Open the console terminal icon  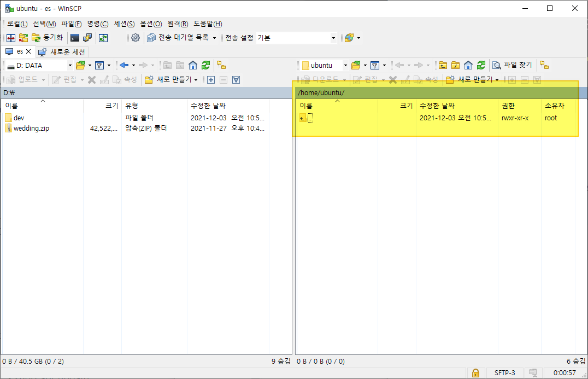75,38
